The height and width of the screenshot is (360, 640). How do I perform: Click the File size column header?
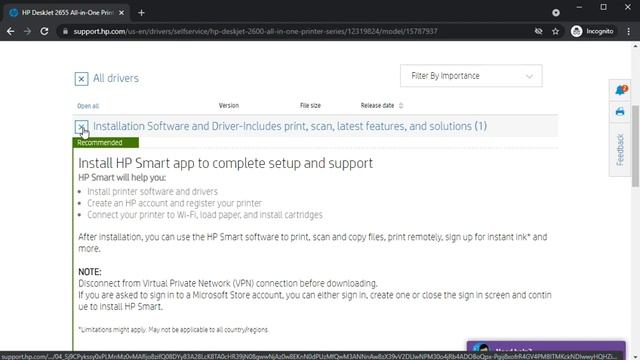pyautogui.click(x=310, y=106)
